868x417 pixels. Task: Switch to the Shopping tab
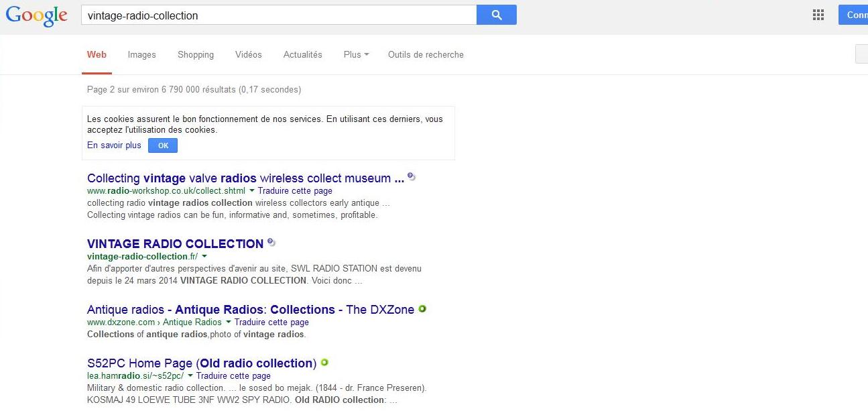pyautogui.click(x=196, y=55)
